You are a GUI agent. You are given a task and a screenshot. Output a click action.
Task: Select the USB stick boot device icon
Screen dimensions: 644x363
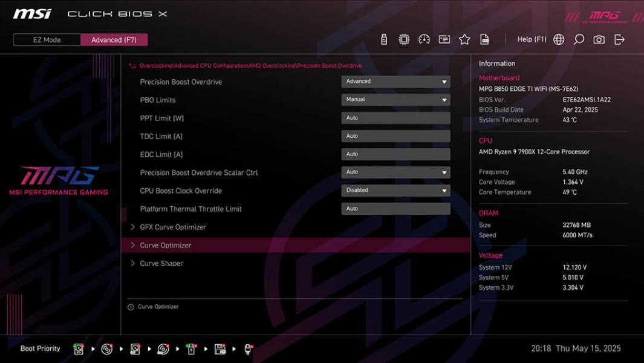click(x=191, y=349)
